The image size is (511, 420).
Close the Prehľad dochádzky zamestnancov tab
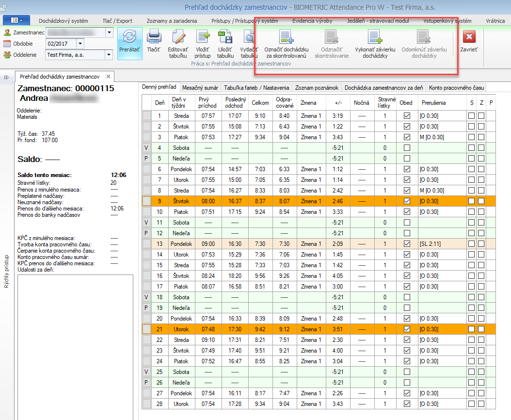click(108, 76)
